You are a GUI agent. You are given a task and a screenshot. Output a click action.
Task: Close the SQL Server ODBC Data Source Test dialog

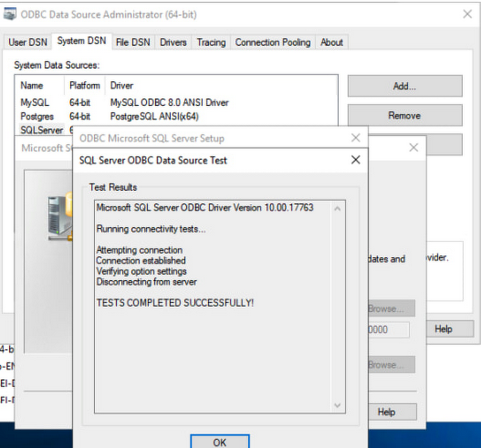(x=355, y=160)
